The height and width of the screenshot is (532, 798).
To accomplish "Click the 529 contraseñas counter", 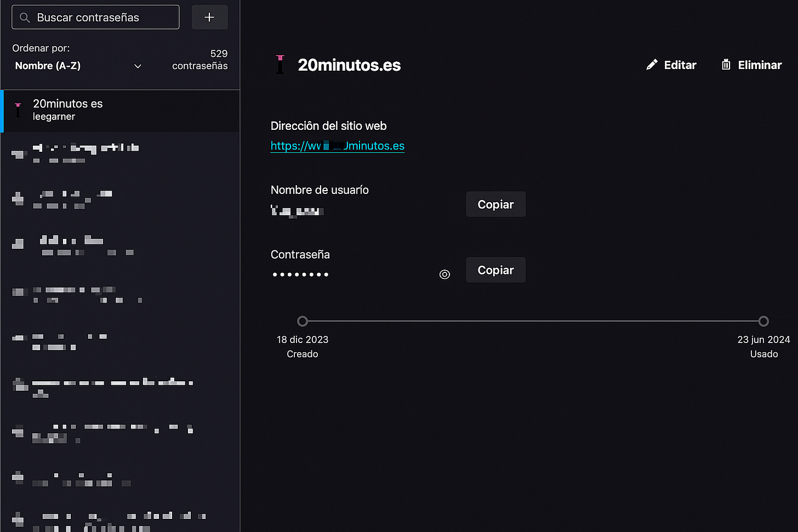I will point(200,60).
